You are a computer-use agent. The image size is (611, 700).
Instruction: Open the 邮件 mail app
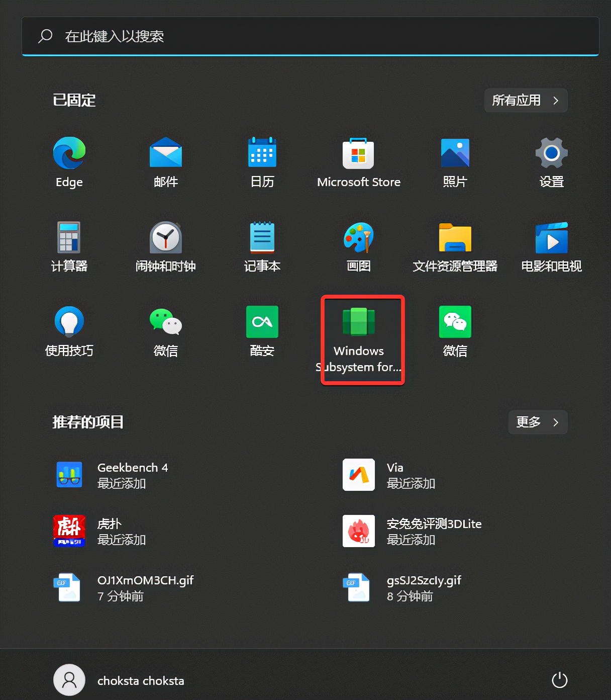[x=166, y=162]
